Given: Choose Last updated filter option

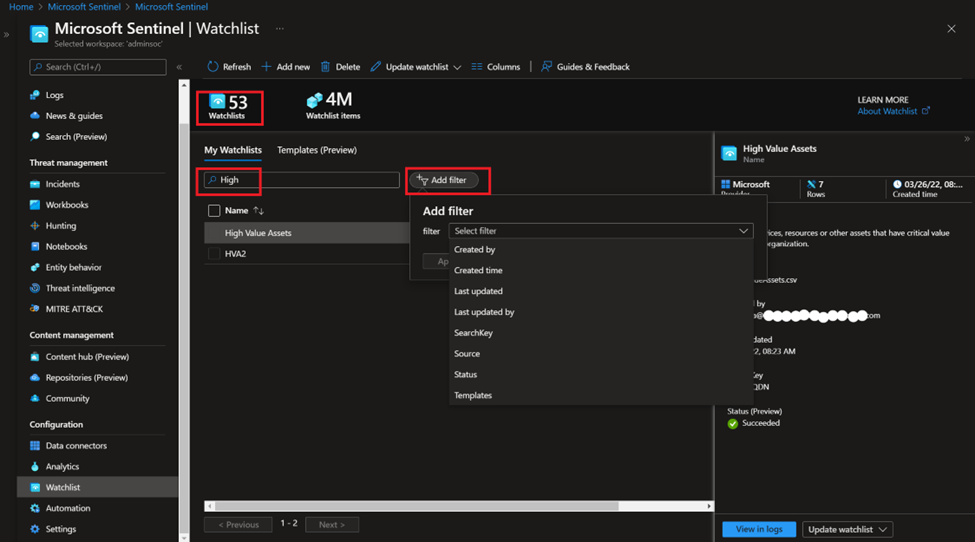Looking at the screenshot, I should [478, 291].
